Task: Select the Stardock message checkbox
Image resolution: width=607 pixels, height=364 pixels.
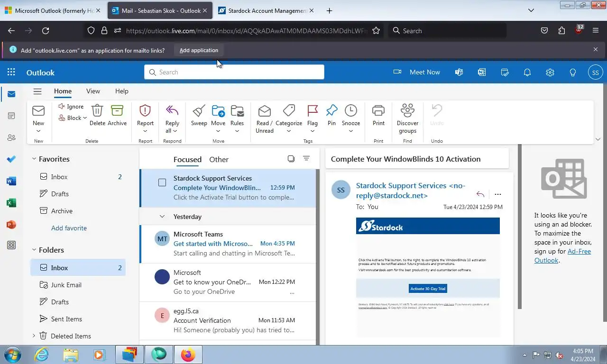Action: pyautogui.click(x=162, y=182)
